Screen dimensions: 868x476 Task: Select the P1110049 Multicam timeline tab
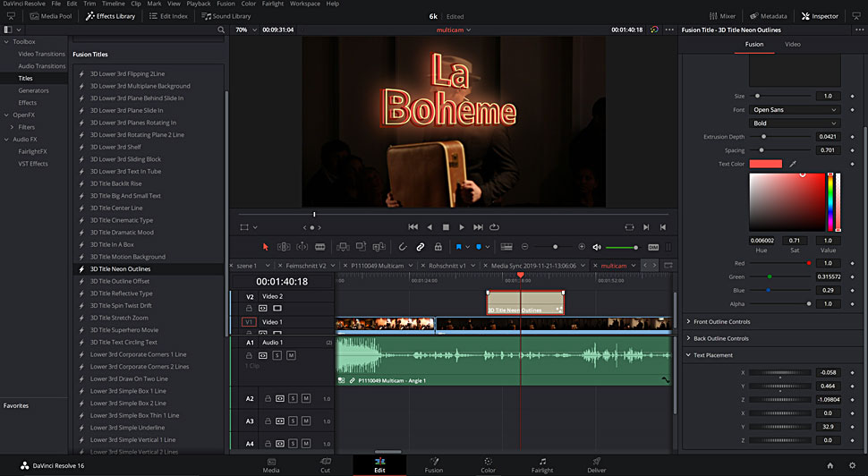pyautogui.click(x=377, y=266)
